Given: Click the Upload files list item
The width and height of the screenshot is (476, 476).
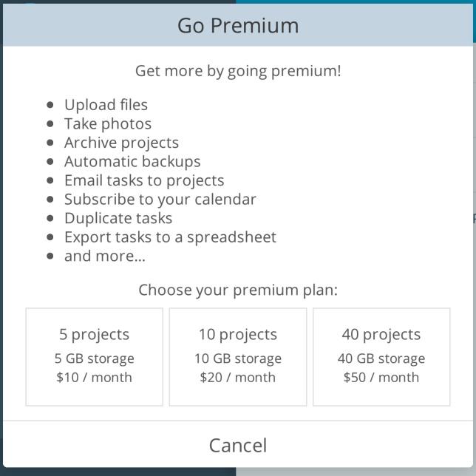Looking at the screenshot, I should pyautogui.click(x=106, y=105).
